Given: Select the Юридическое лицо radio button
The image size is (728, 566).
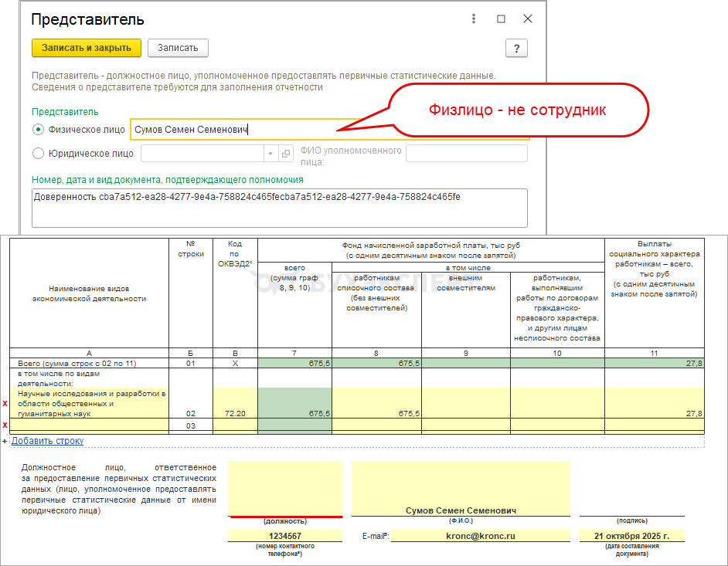Looking at the screenshot, I should (x=39, y=154).
